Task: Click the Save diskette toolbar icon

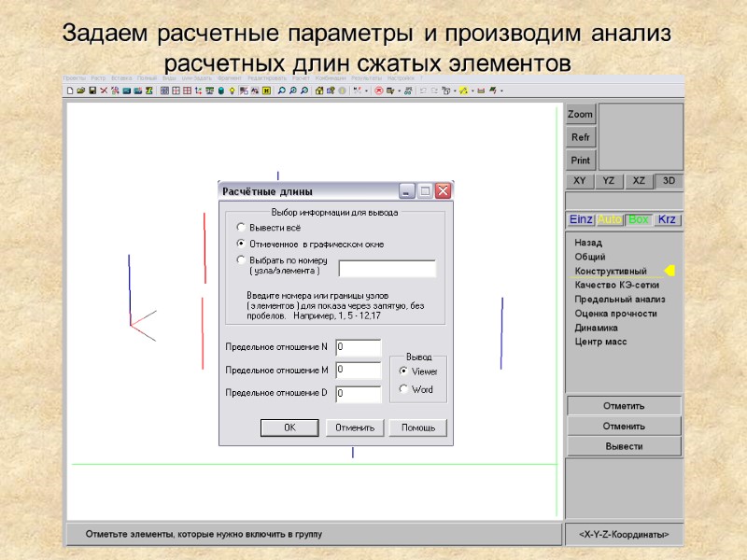Action: (92, 91)
